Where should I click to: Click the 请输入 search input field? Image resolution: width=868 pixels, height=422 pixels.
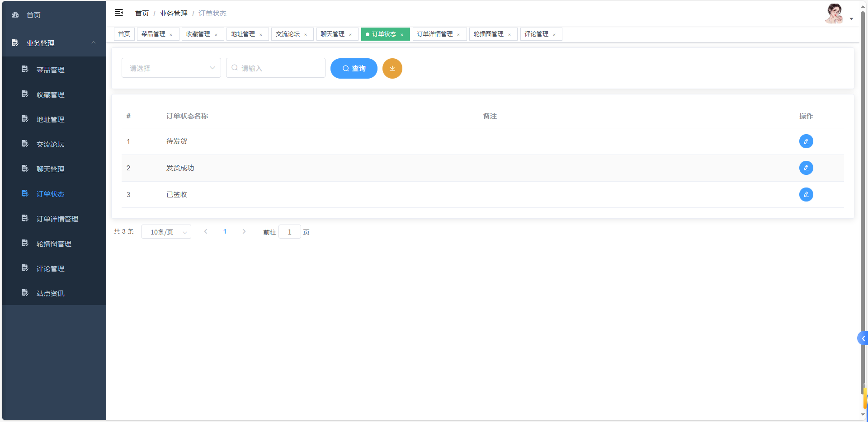click(x=276, y=68)
